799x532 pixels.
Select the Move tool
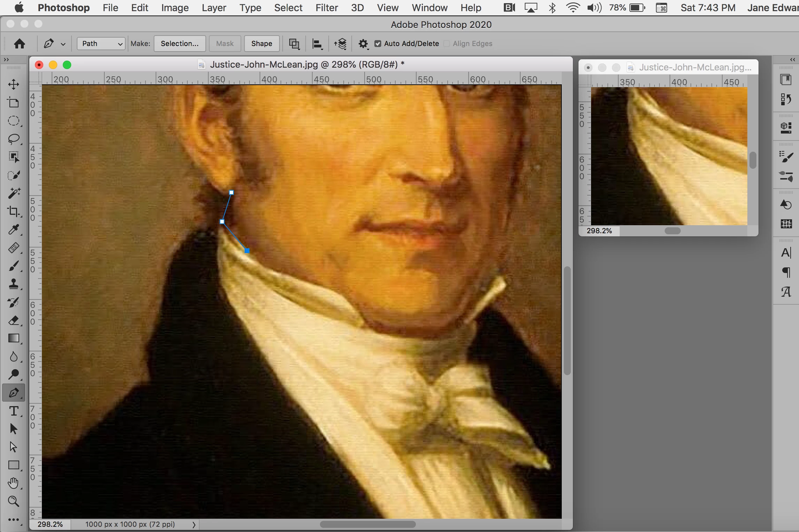click(x=14, y=84)
